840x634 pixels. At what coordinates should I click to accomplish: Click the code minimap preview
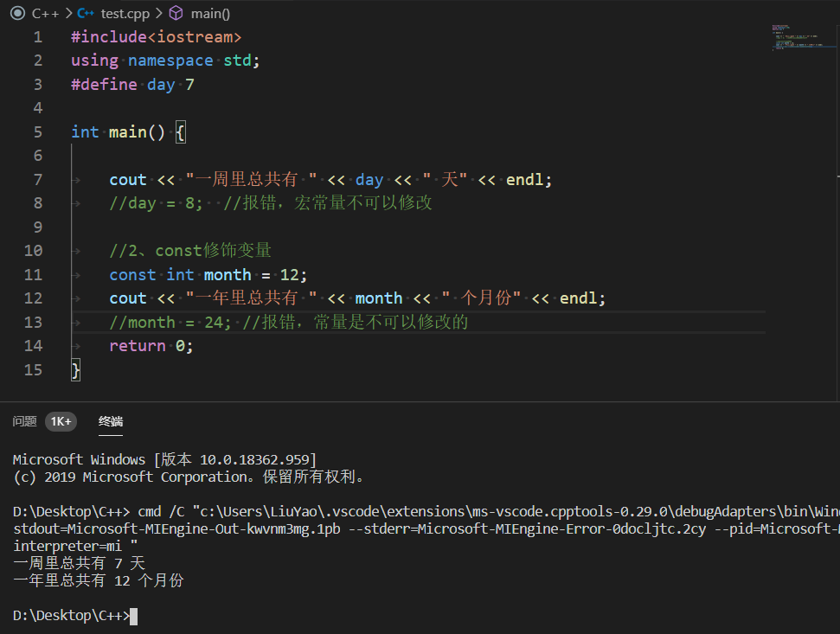pyautogui.click(x=802, y=37)
